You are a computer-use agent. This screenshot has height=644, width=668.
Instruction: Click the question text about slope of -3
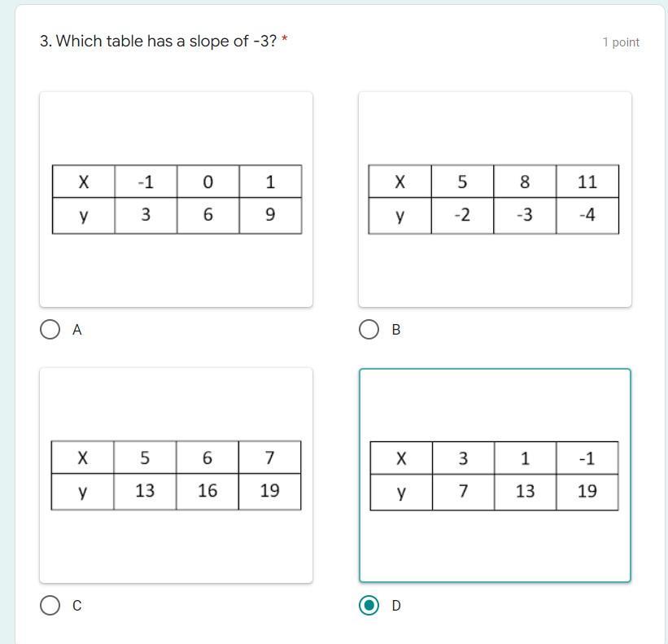pyautogui.click(x=159, y=42)
